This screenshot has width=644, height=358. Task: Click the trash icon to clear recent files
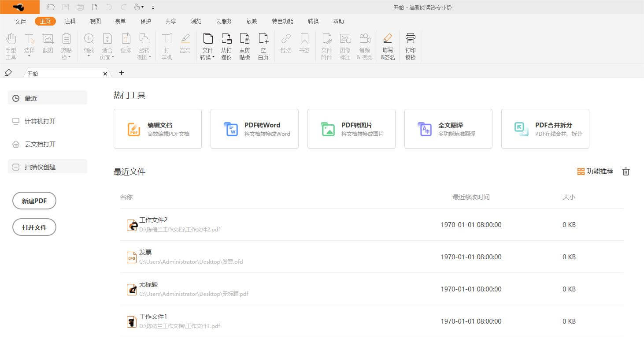click(625, 172)
